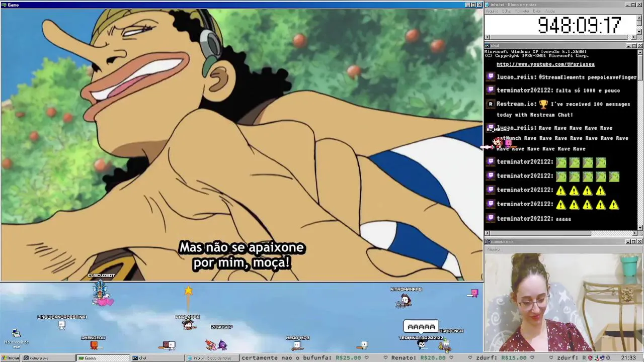Image resolution: width=644 pixels, height=362 pixels.
Task: Open Editar menu in Notepad
Action: coord(507,11)
